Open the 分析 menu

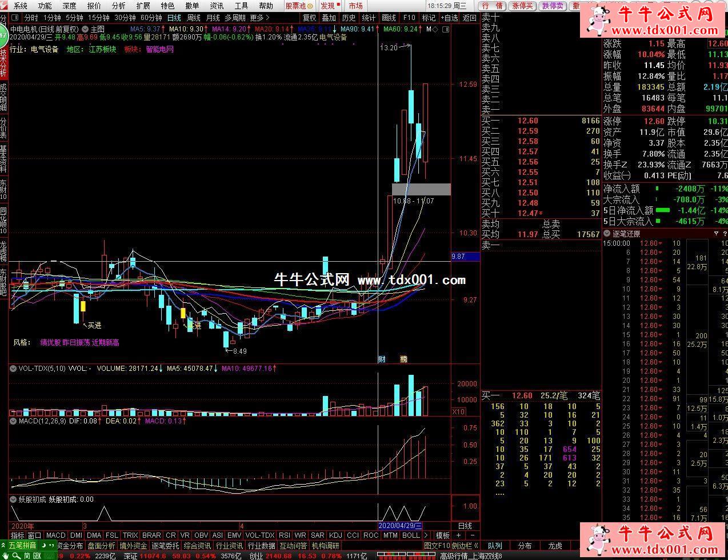point(119,6)
